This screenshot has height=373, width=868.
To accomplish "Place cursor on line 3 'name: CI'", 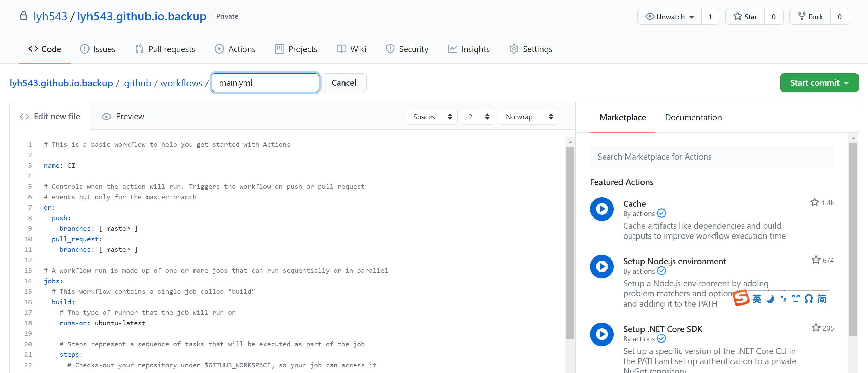I will coord(59,165).
